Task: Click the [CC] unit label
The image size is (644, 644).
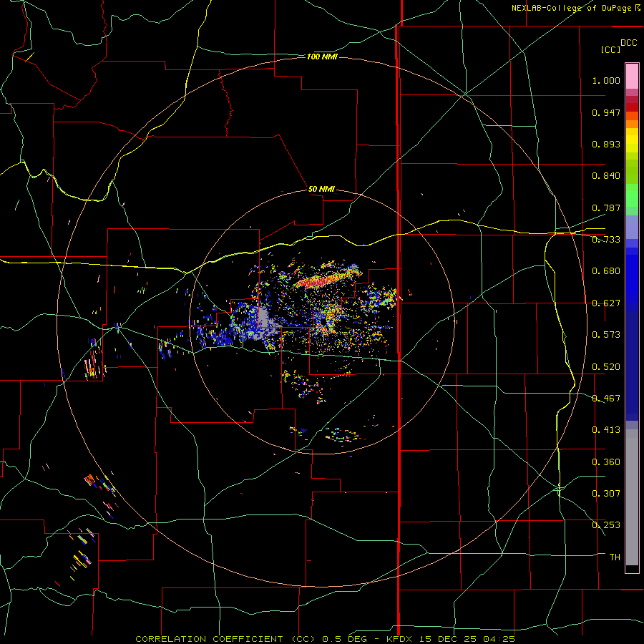Action: tap(610, 49)
